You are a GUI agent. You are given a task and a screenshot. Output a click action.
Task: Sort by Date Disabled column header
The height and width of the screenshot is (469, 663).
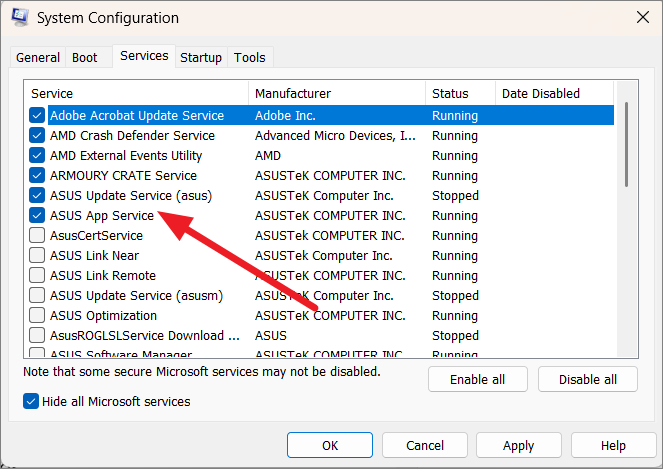click(x=554, y=93)
